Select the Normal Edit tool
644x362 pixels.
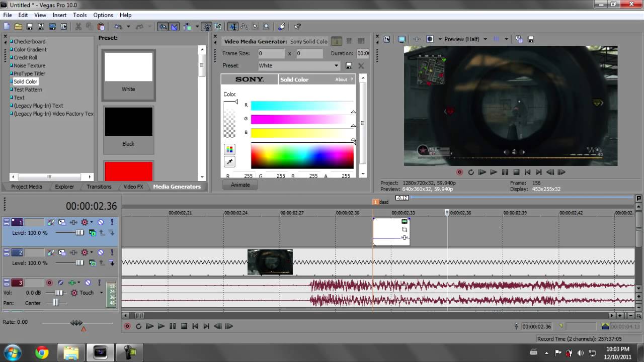pyautogui.click(x=232, y=27)
